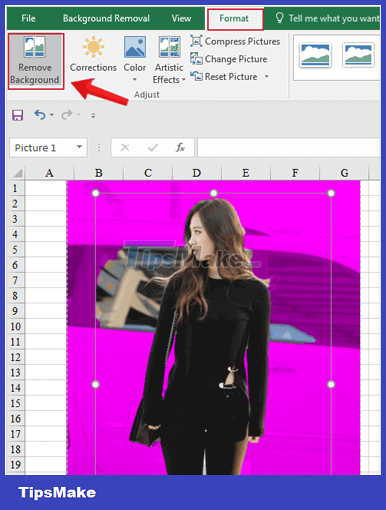Click the formula bar expand dots

click(x=99, y=147)
